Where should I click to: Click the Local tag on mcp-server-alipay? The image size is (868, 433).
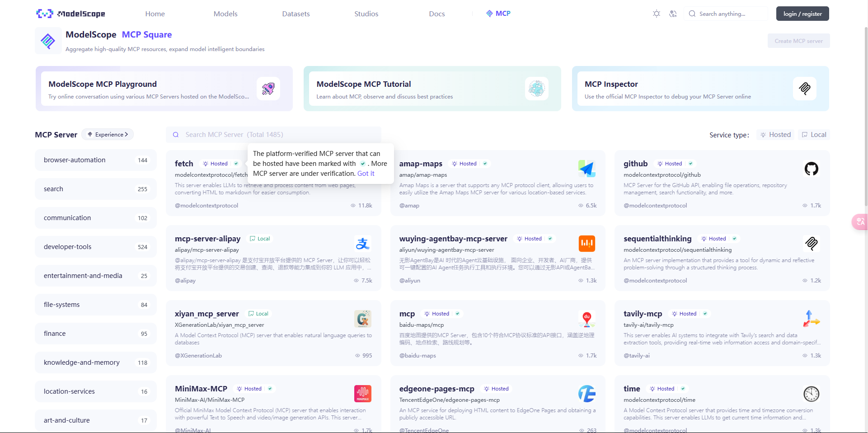(x=260, y=239)
